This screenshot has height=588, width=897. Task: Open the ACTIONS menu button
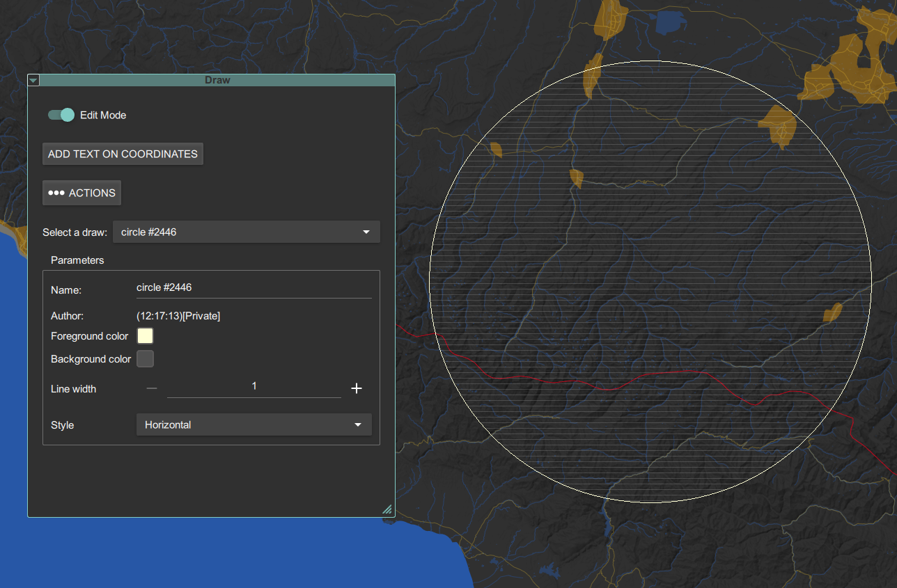(81, 193)
